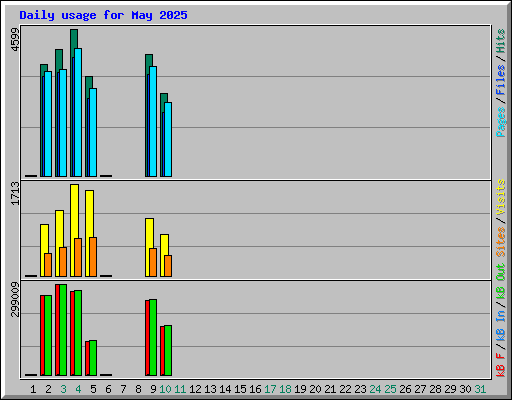The width and height of the screenshot is (512, 400).
Task: Click green day label 25
Action: click(x=390, y=389)
